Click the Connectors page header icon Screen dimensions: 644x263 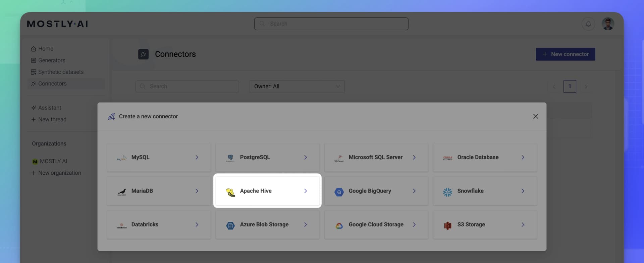coord(143,54)
